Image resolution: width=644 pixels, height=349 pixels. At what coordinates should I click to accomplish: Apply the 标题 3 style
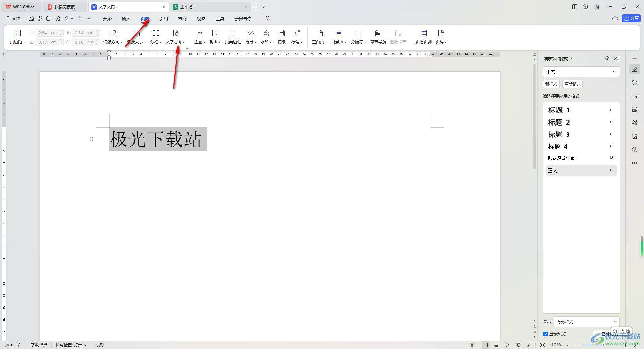click(x=581, y=134)
